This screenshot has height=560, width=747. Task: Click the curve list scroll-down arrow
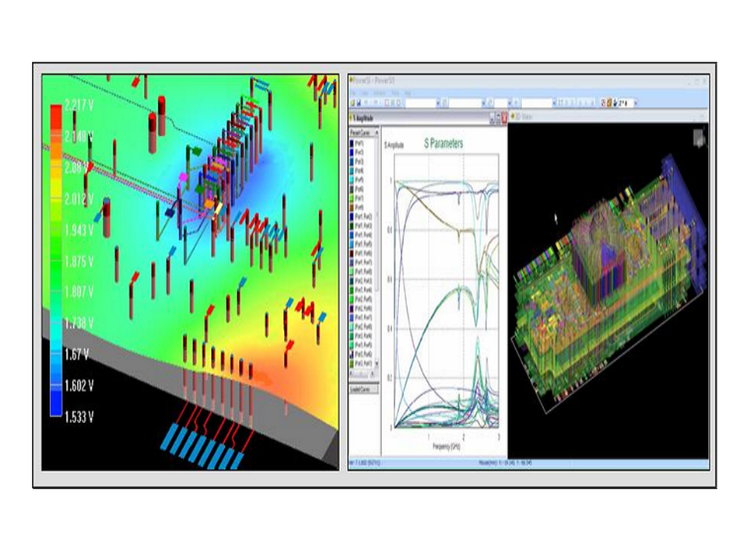point(377,363)
